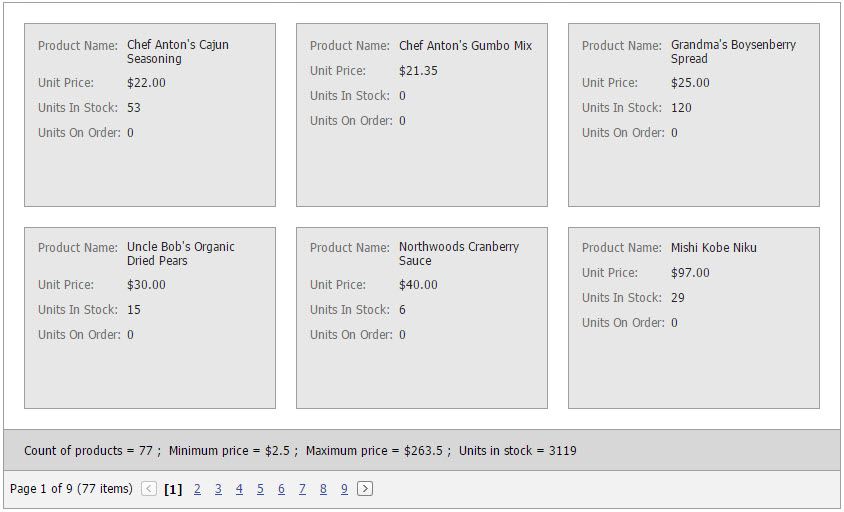Image resolution: width=844 pixels, height=512 pixels.
Task: Navigate to page 4
Action: tap(240, 489)
